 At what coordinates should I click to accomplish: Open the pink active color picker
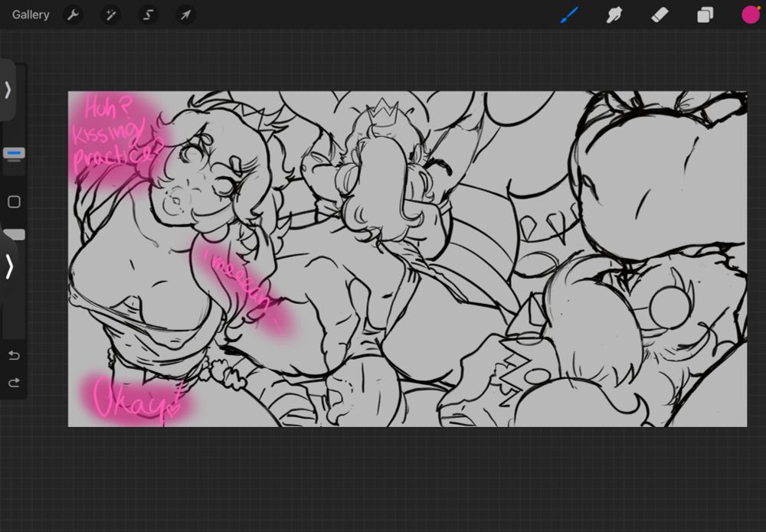point(751,15)
